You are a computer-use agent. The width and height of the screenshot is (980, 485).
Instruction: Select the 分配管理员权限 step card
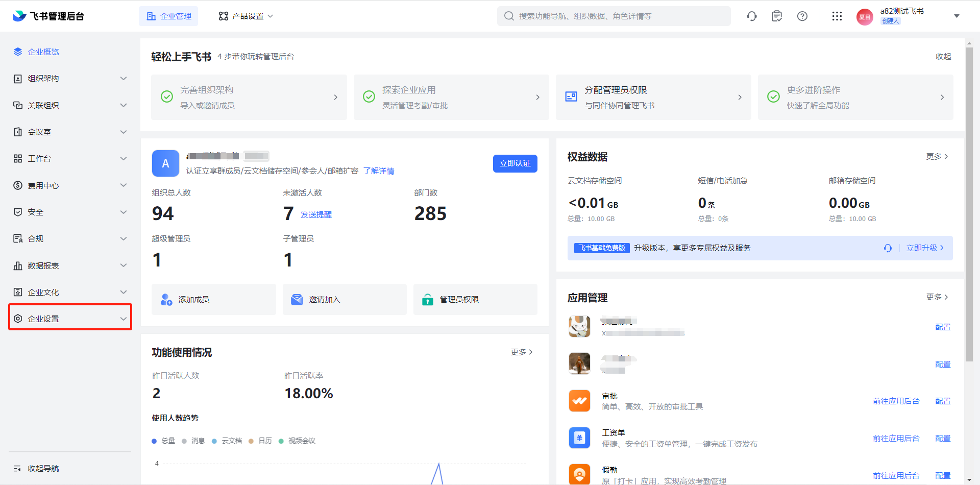(653, 97)
